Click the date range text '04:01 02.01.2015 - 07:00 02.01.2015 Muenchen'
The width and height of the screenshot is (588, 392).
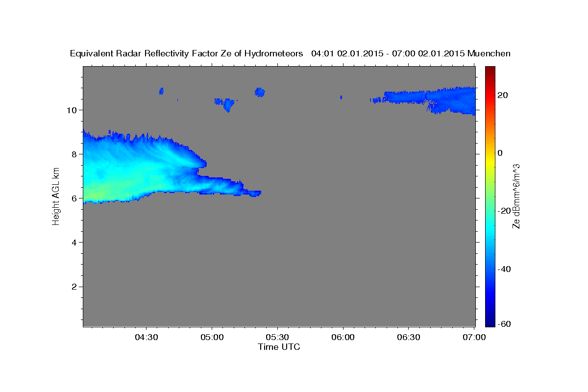pos(411,54)
